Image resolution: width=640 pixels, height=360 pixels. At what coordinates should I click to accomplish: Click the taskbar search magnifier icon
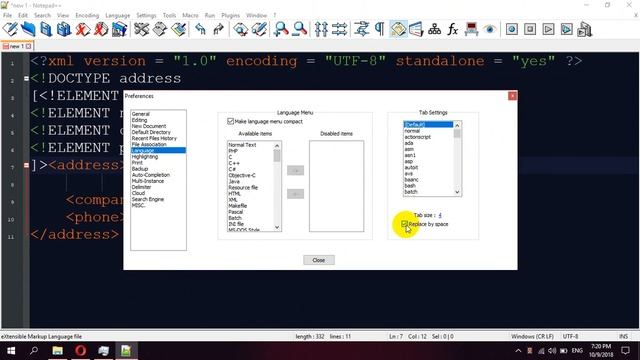coord(34,351)
